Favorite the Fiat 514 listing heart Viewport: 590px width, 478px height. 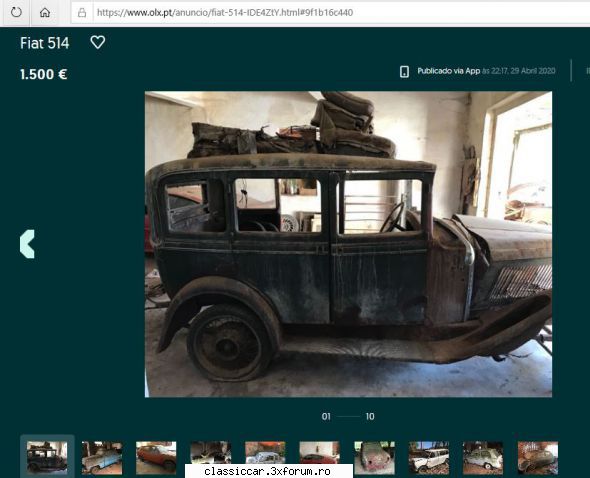[x=98, y=42]
